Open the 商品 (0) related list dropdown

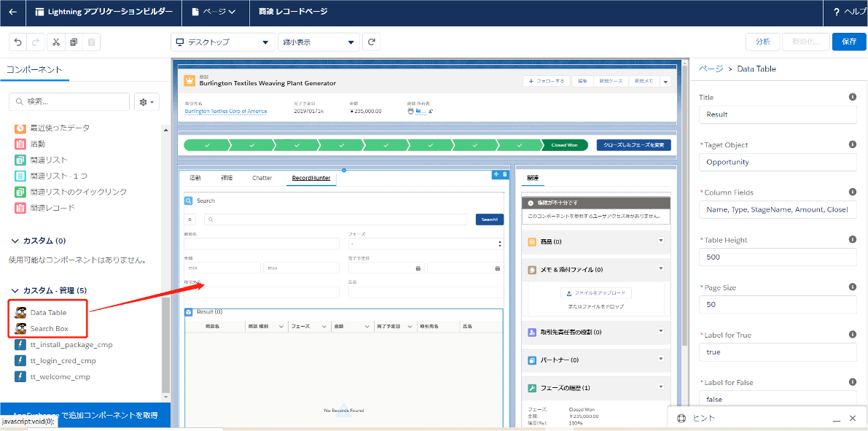(660, 241)
